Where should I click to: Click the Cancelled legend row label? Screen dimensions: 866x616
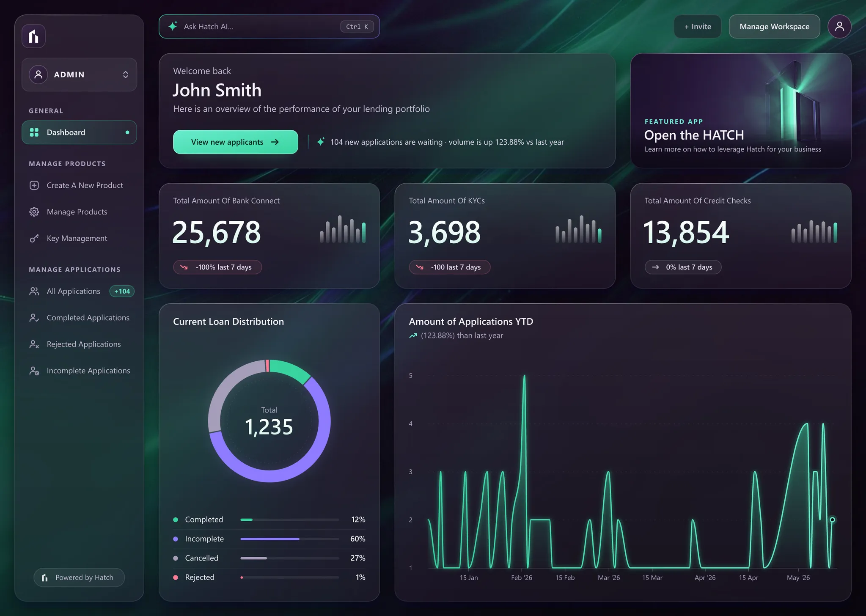point(202,558)
